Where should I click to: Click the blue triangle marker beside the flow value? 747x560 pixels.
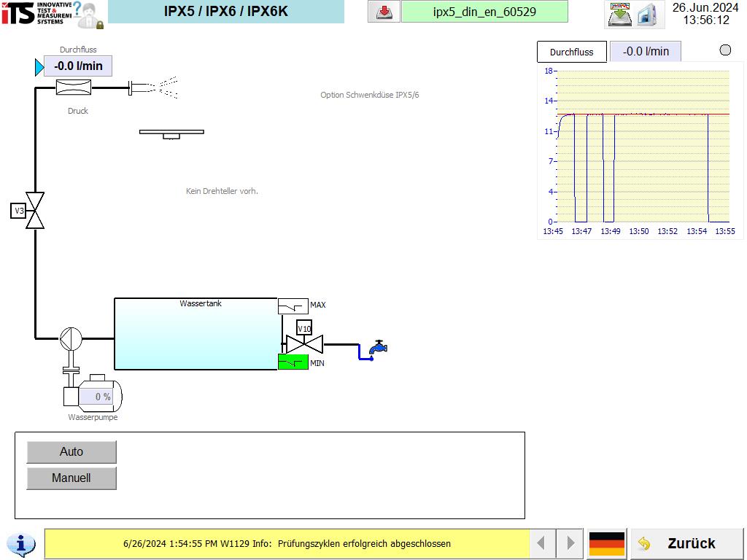[39, 67]
